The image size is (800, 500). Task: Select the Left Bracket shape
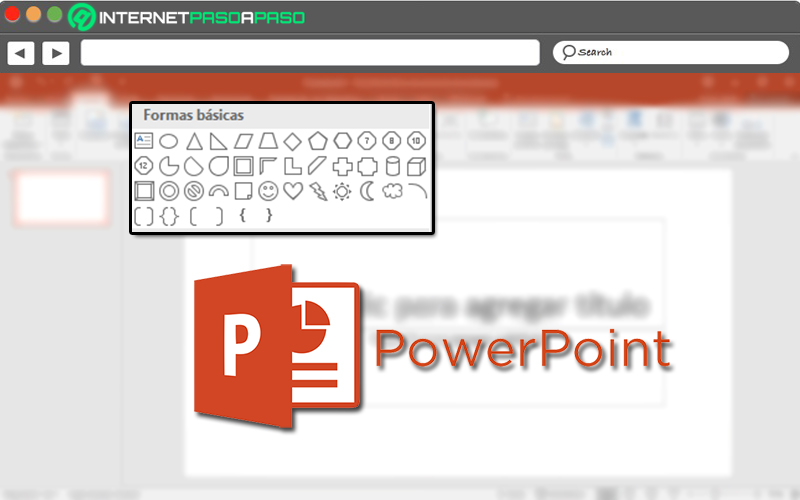(x=193, y=216)
